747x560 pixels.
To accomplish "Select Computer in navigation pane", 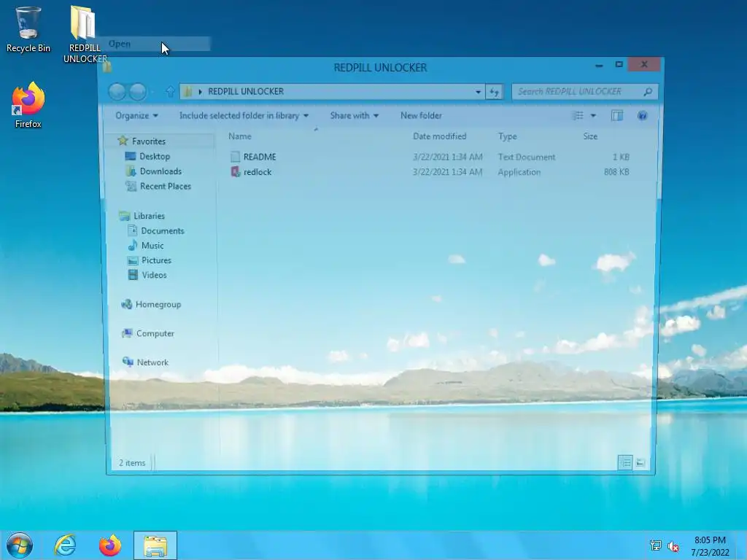I will 155,333.
